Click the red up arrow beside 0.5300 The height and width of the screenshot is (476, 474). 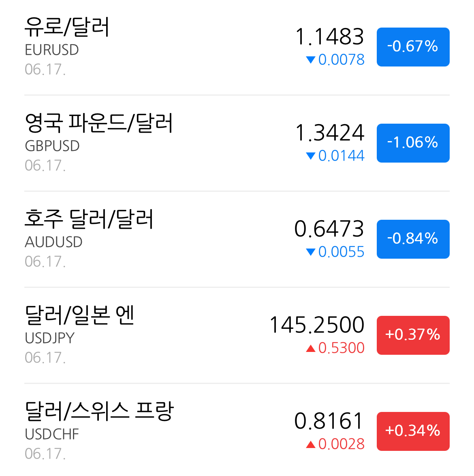[311, 348]
